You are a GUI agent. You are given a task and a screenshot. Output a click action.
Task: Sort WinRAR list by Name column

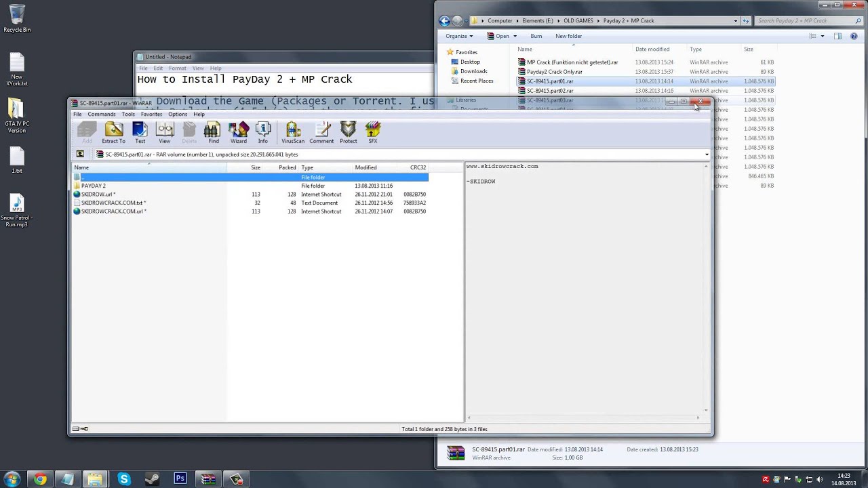tap(149, 167)
